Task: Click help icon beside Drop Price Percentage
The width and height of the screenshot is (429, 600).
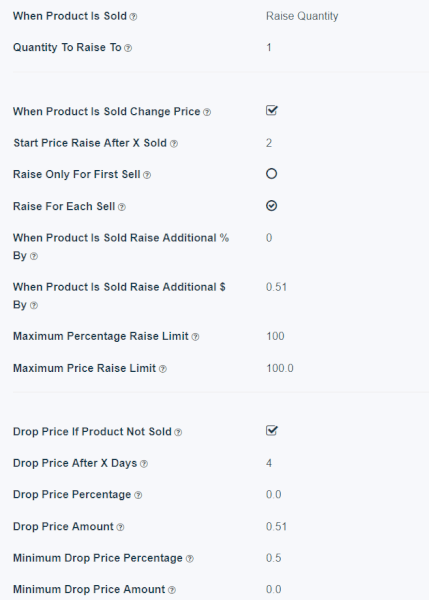Action: coord(138,496)
